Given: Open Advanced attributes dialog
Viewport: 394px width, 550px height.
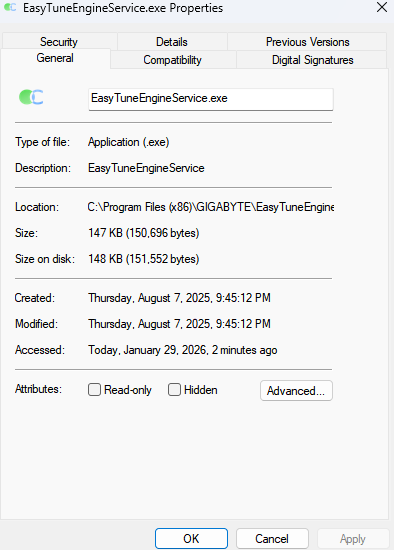Looking at the screenshot, I should coord(296,390).
